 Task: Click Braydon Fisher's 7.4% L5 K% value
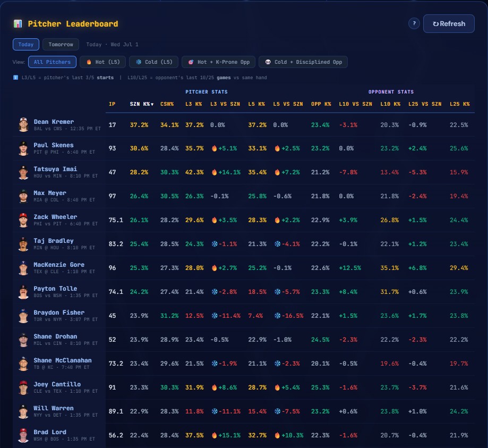click(x=255, y=316)
